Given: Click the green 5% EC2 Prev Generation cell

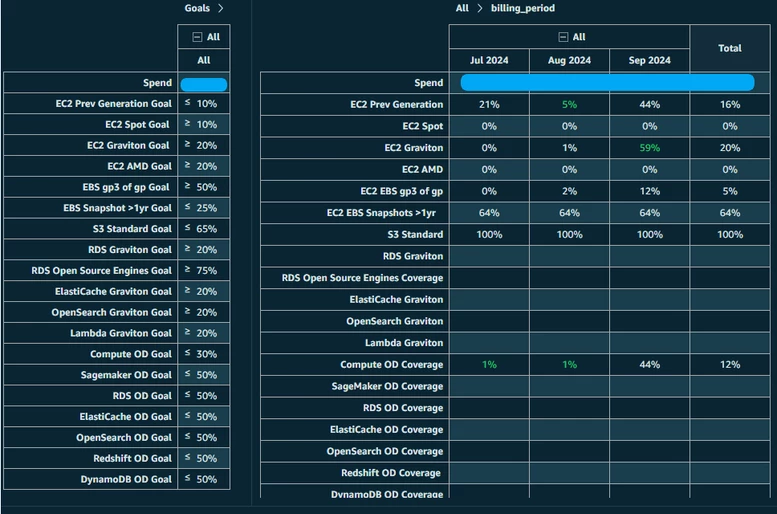Looking at the screenshot, I should tap(569, 105).
